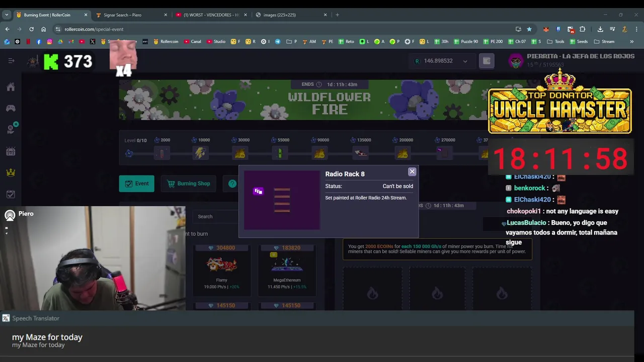Open the Reto bookmark
Viewport: 644px width, 362px height.
click(x=346, y=41)
